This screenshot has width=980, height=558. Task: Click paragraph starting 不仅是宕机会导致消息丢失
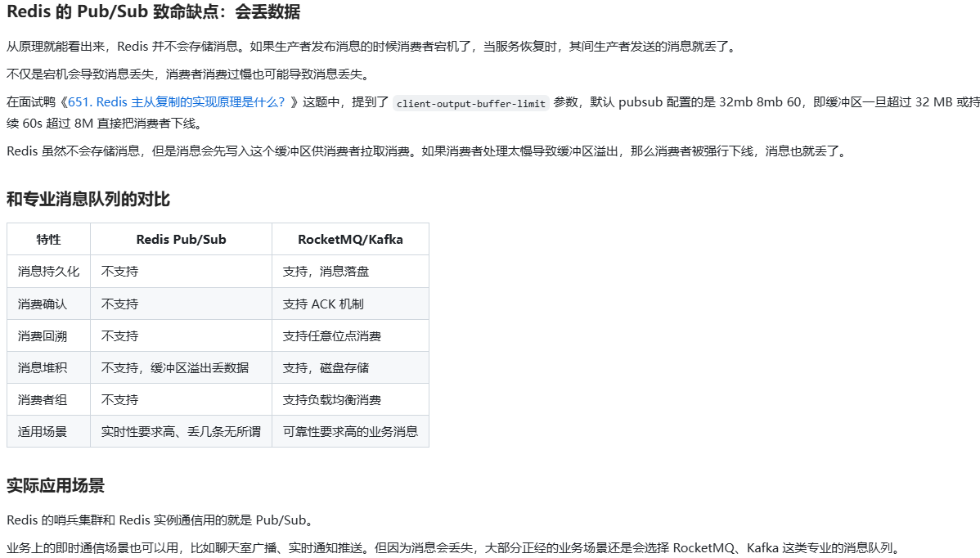point(191,74)
